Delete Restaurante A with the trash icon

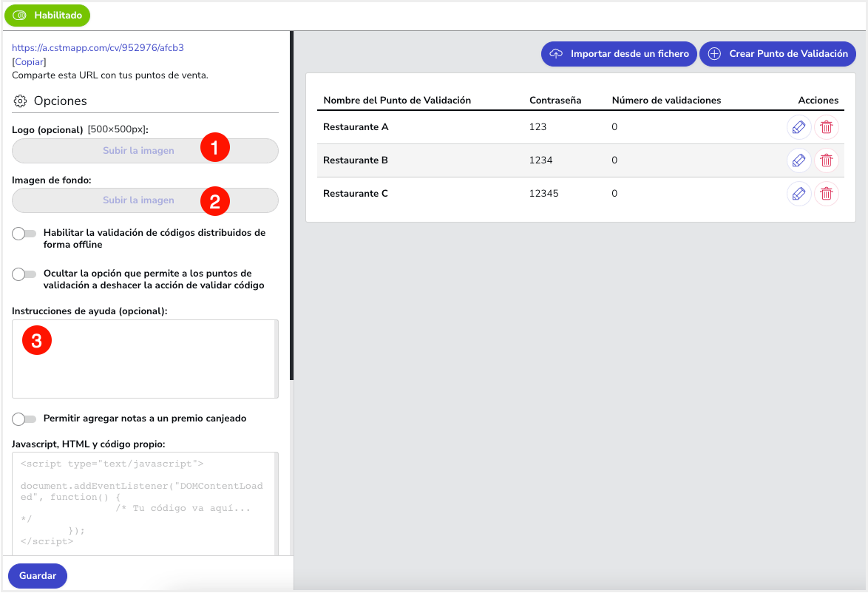click(827, 127)
